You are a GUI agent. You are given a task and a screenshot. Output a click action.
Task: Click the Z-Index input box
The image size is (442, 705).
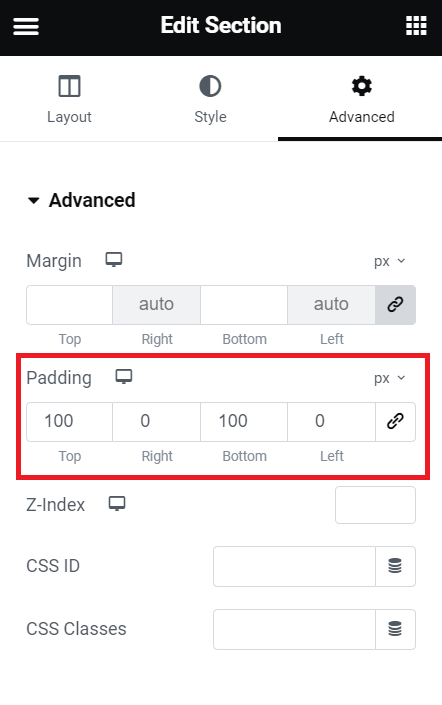(375, 505)
